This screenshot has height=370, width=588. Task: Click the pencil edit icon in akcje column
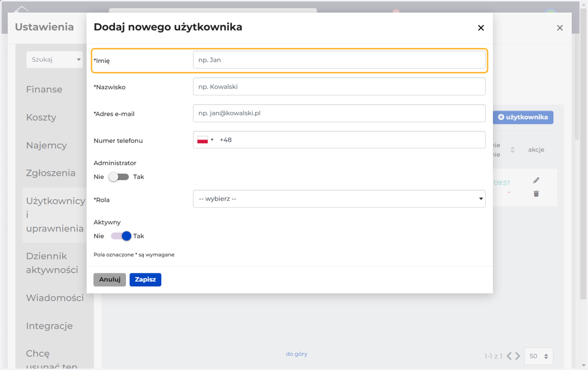(536, 181)
